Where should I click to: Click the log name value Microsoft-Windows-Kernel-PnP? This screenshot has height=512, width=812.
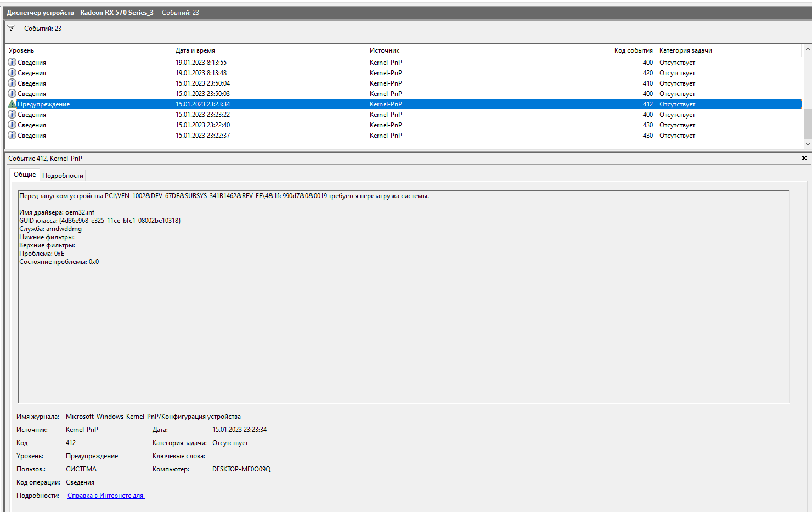153,417
